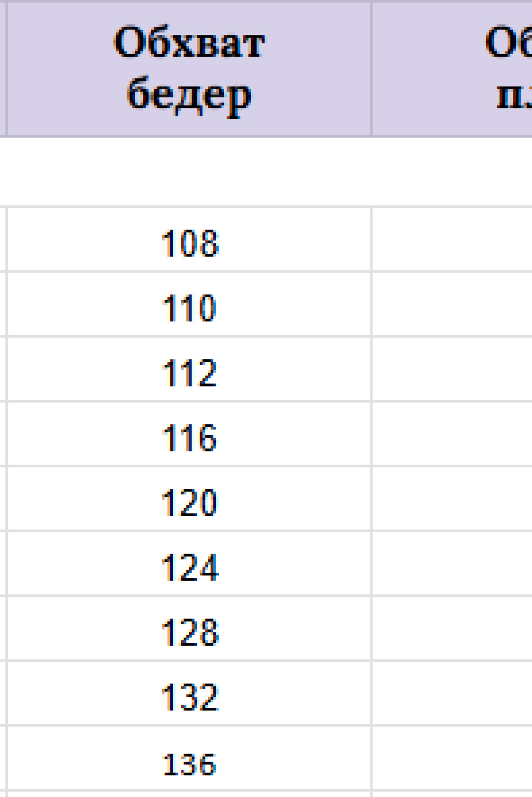Select the cell with value 128
Image resolution: width=532 pixels, height=797 pixels.
coord(189,628)
